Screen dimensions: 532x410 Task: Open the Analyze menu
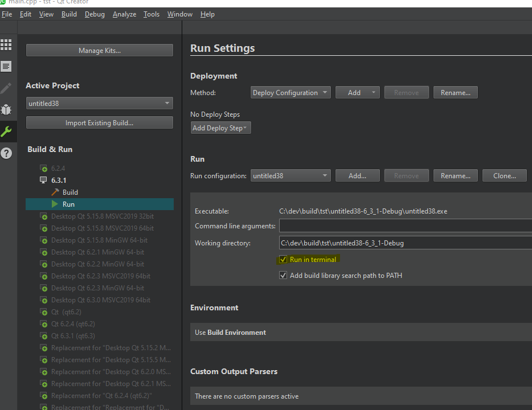point(125,14)
